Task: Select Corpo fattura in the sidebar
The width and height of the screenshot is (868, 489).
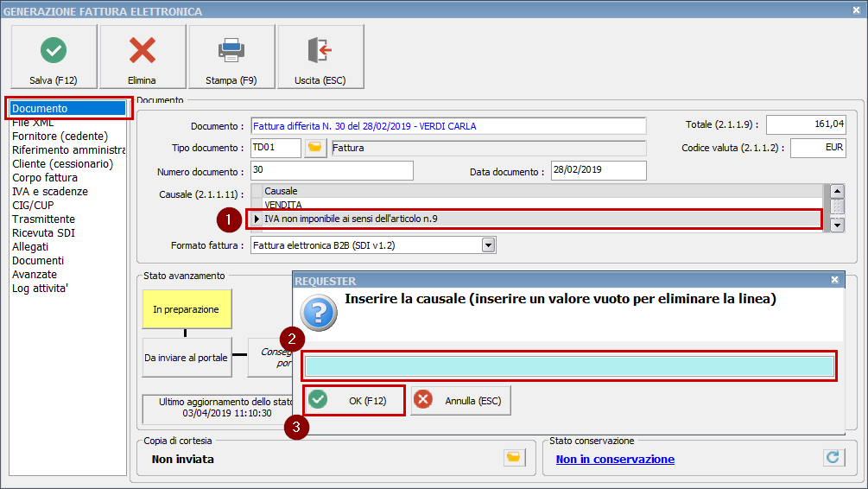Action: pos(43,178)
